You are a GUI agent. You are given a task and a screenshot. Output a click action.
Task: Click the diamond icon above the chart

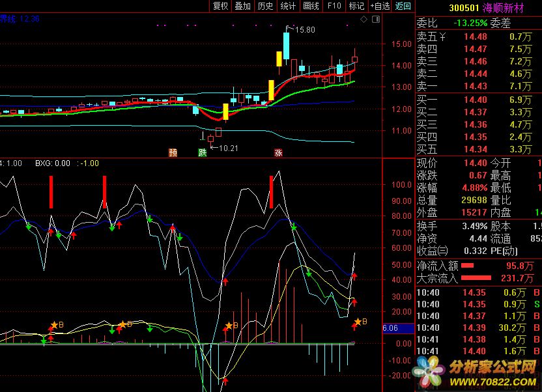click(363, 20)
